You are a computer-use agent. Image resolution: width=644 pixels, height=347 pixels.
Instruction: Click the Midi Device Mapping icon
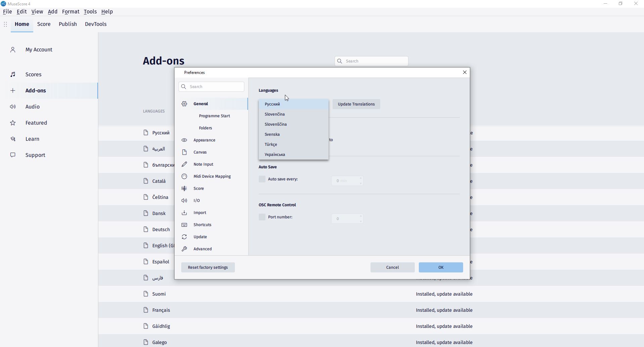(184, 176)
